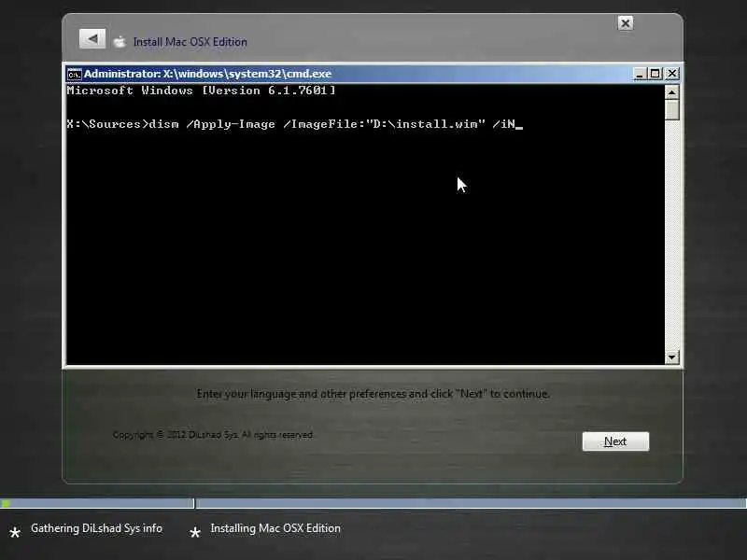
Task: Click the dism /Apply-Image command line
Action: 294,124
